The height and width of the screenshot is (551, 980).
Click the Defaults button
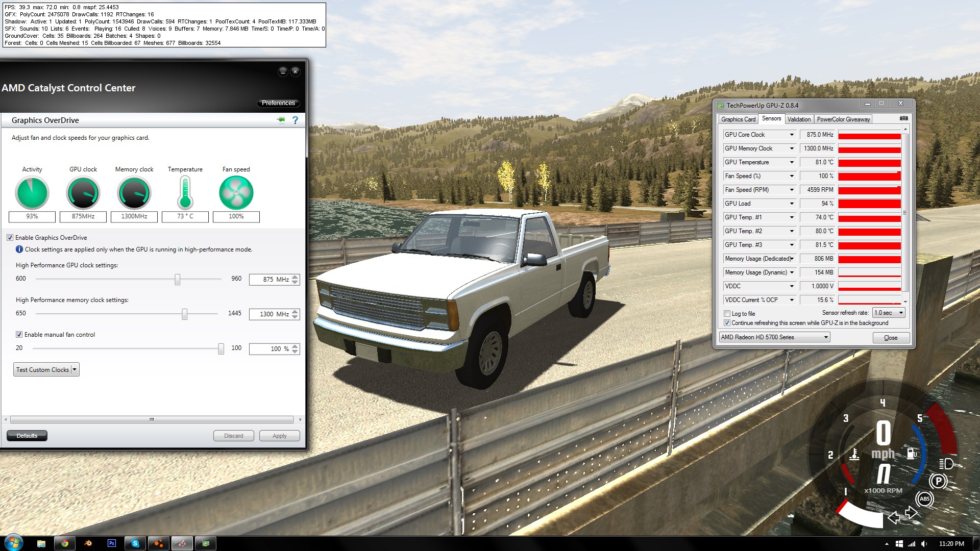pos(27,436)
